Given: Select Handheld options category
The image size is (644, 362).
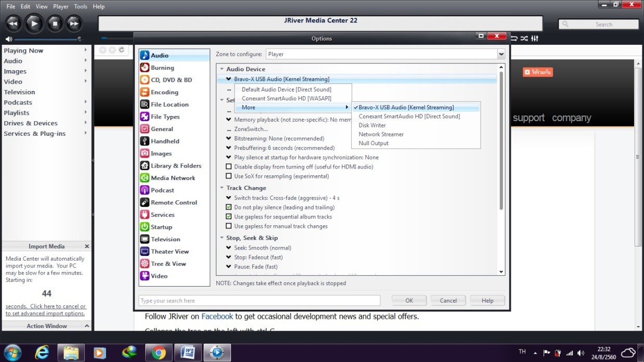Looking at the screenshot, I should click(174, 141).
